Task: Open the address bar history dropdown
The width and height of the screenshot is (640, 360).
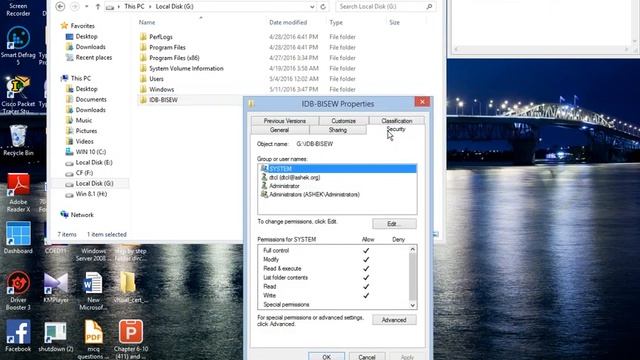Action: [x=312, y=7]
